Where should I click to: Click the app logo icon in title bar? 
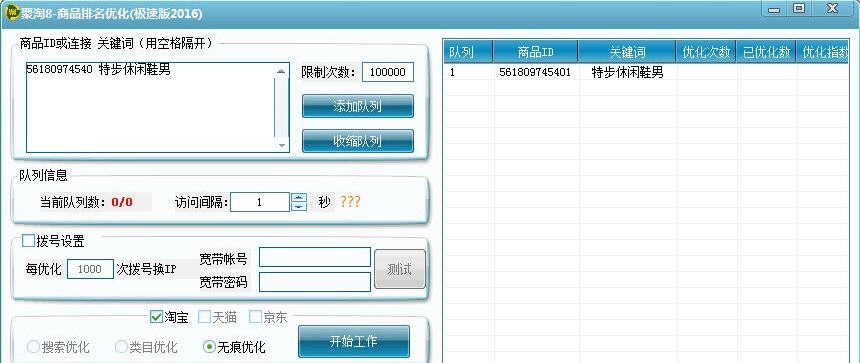12,12
